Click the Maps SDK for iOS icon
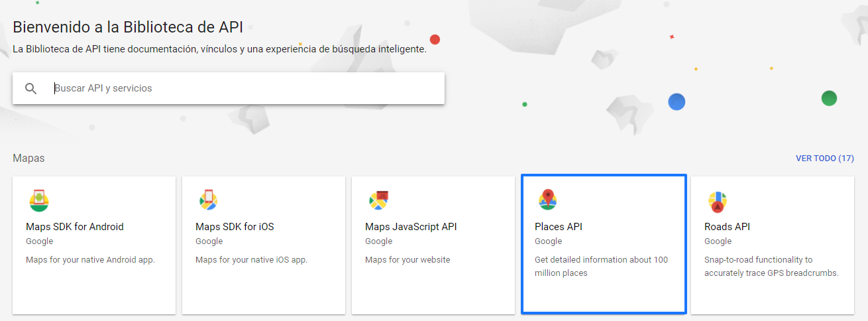This screenshot has height=321, width=868. click(x=209, y=200)
